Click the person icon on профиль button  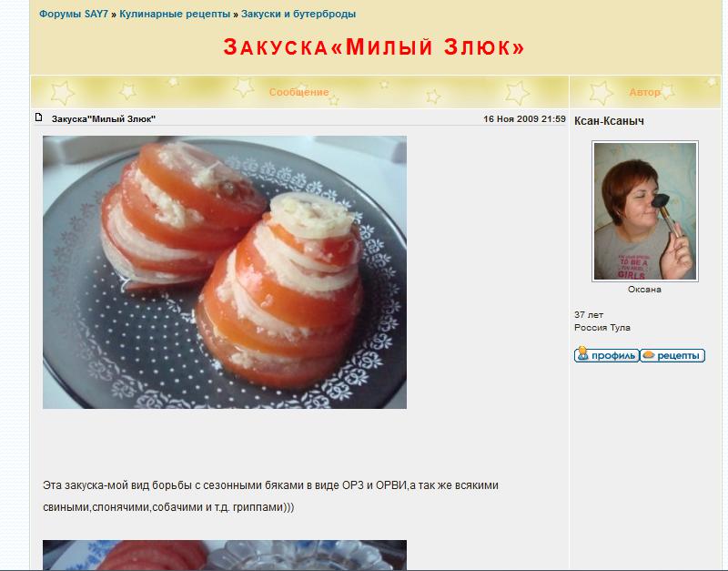(582, 354)
